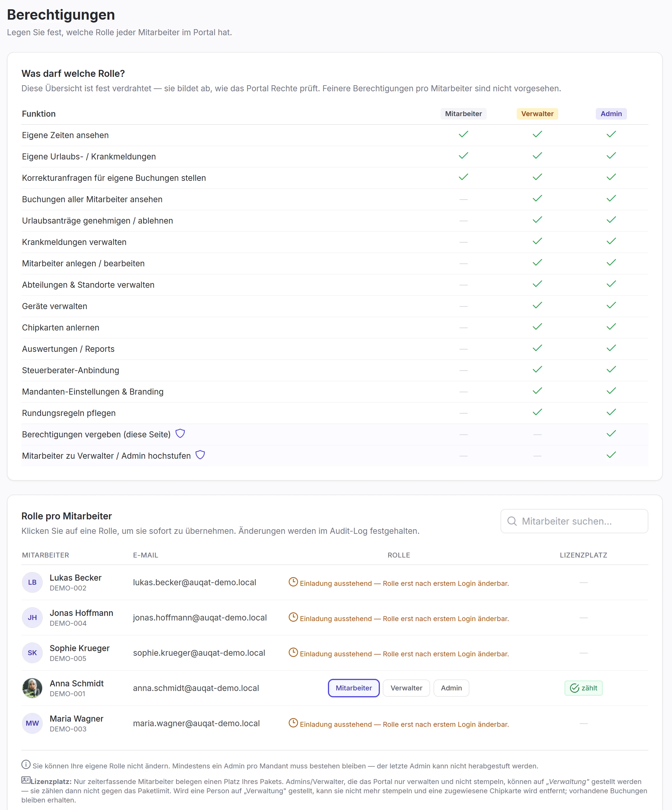Click the info circle icon in the footer note
Screen dimensions: 672x810
click(x=26, y=764)
